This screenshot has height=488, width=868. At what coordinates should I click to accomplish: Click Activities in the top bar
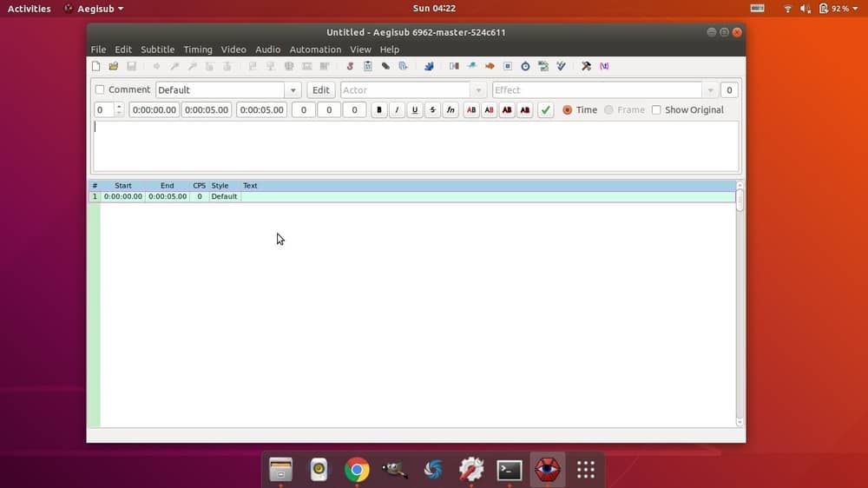[x=29, y=9]
